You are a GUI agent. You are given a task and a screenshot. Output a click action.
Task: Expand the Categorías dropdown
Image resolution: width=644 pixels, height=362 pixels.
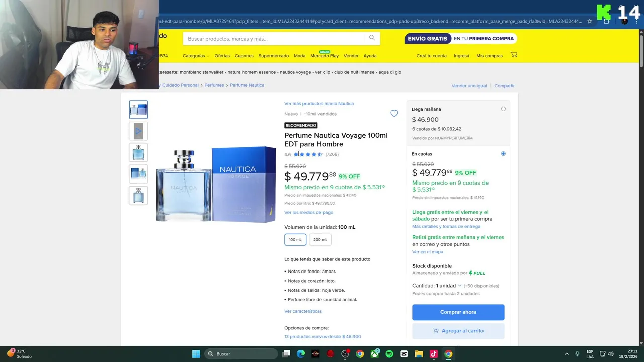click(196, 56)
